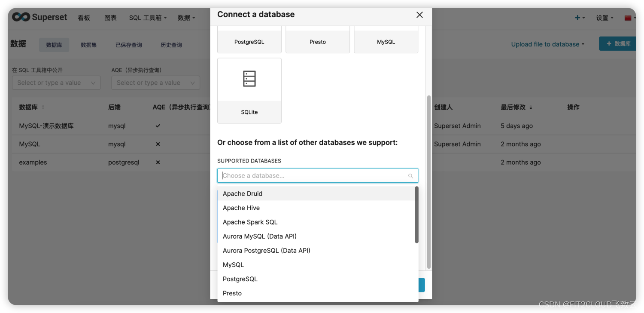This screenshot has height=313, width=644.
Task: Switch to the 历史查询 tab
Action: [x=171, y=45]
